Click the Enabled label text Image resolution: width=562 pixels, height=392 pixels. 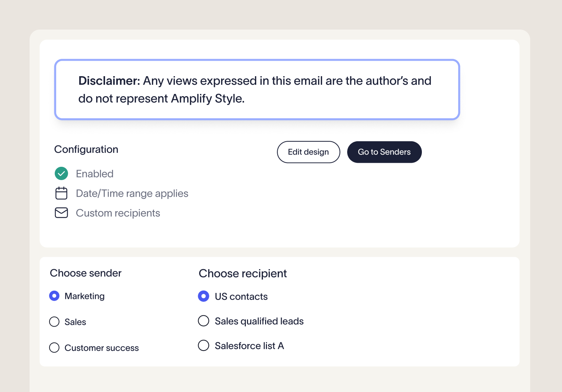[95, 173]
